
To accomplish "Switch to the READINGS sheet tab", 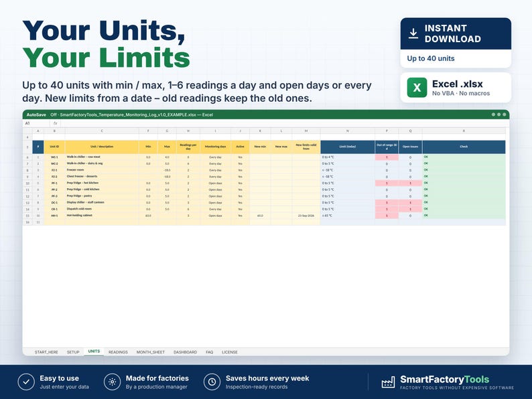I will [118, 352].
